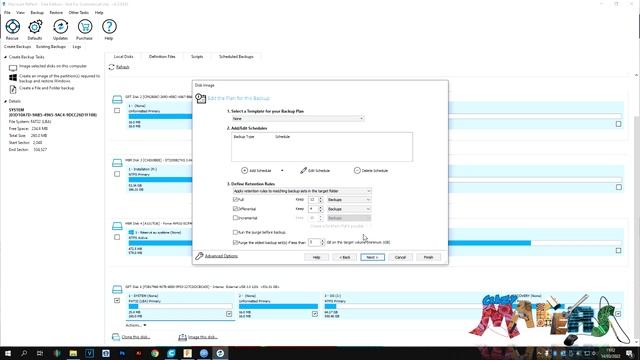The image size is (640, 360).
Task: Click the Differential Keep count field
Action: point(313,209)
